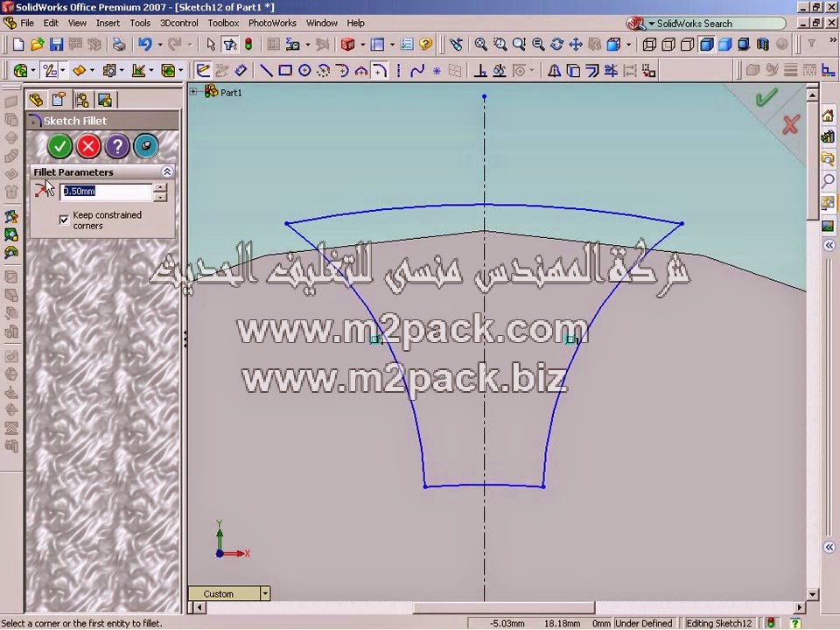Click the fillet radius 0.50mm field
The height and width of the screenshot is (630, 840).
tap(106, 192)
